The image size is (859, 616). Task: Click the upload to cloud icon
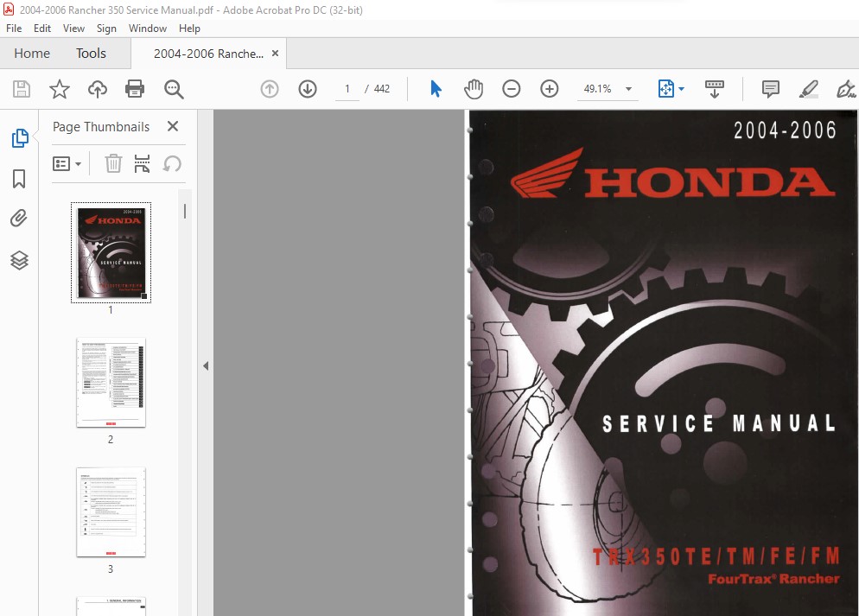coord(98,89)
